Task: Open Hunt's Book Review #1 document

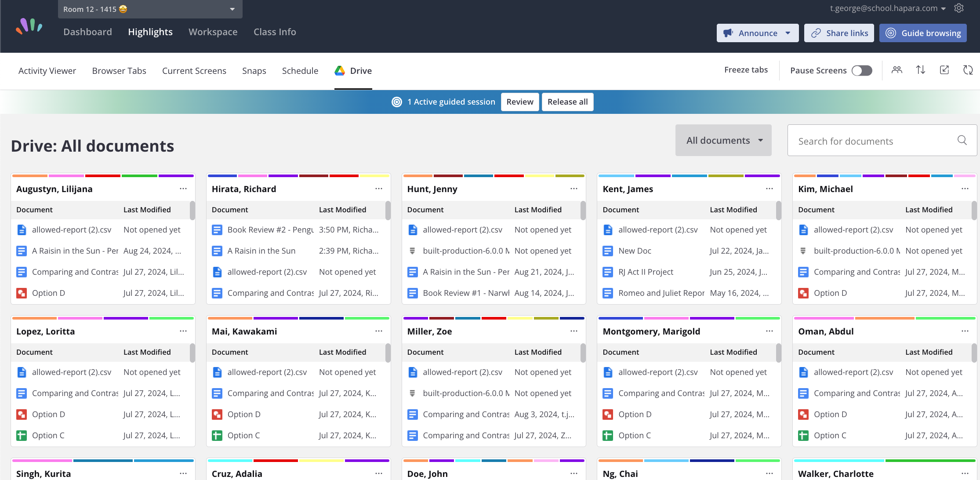Action: [x=466, y=293]
